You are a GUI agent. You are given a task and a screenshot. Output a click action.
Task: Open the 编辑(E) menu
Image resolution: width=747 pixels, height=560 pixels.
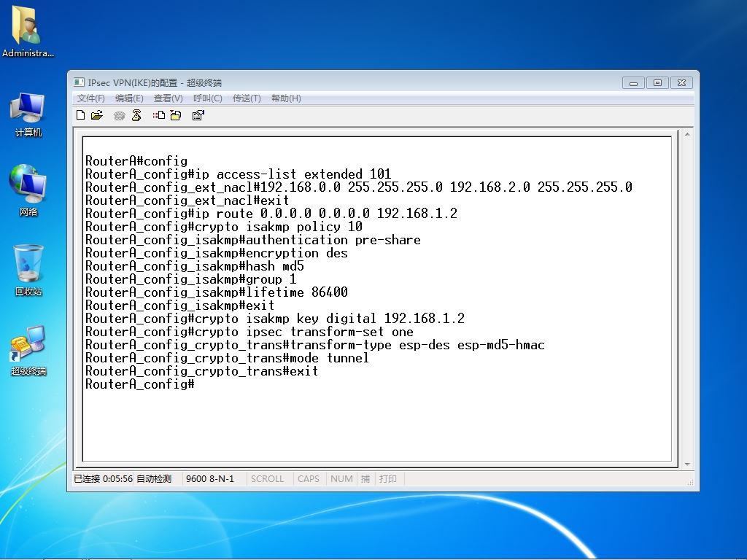point(129,98)
